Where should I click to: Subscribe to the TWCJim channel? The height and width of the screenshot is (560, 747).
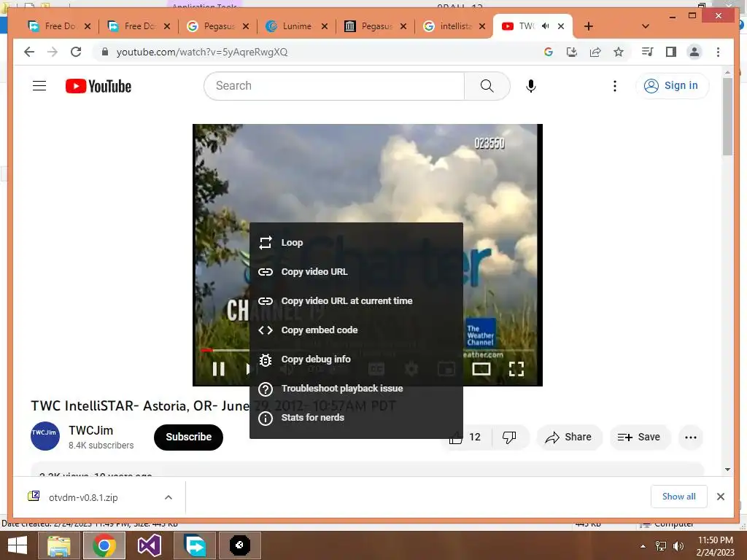click(188, 437)
